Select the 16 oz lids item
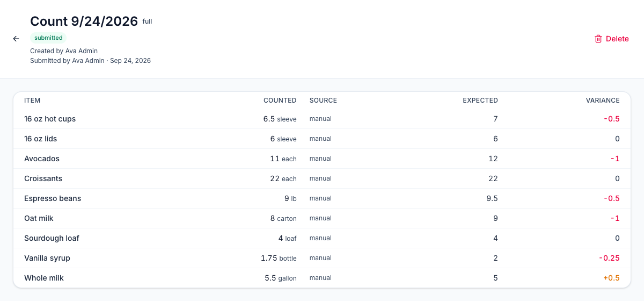 click(x=41, y=139)
